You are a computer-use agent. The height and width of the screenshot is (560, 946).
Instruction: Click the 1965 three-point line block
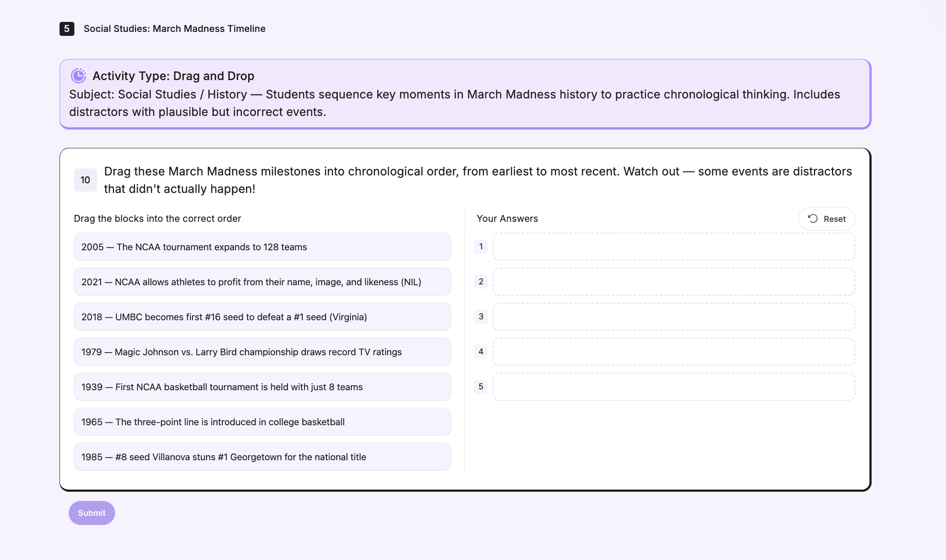262,422
